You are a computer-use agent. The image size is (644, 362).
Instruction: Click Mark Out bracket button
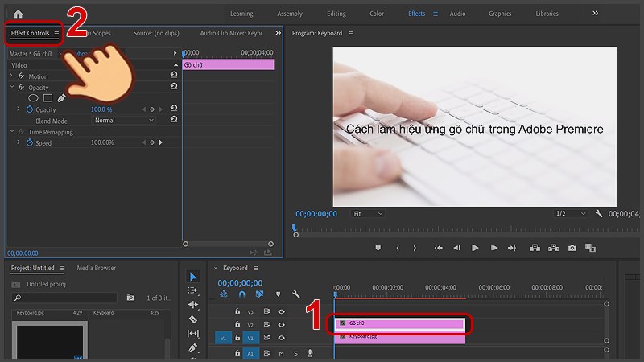click(415, 248)
